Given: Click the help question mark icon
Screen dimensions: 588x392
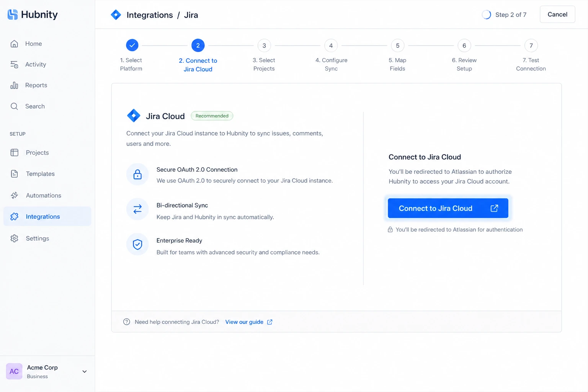Looking at the screenshot, I should point(127,322).
